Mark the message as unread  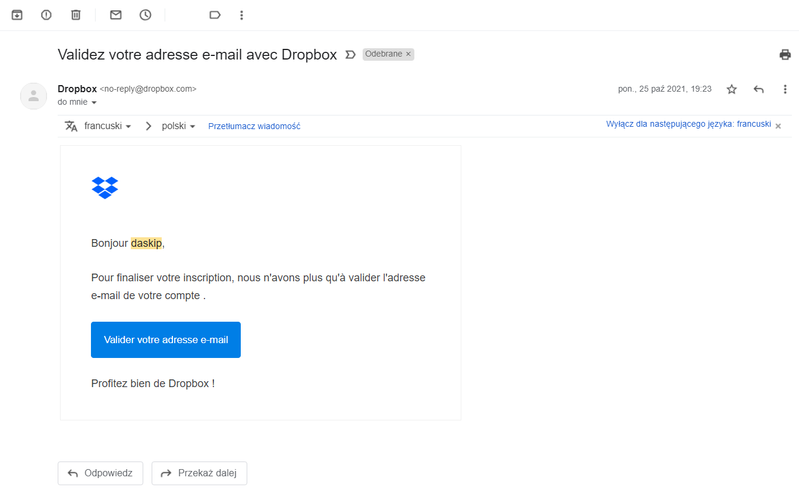pos(116,15)
